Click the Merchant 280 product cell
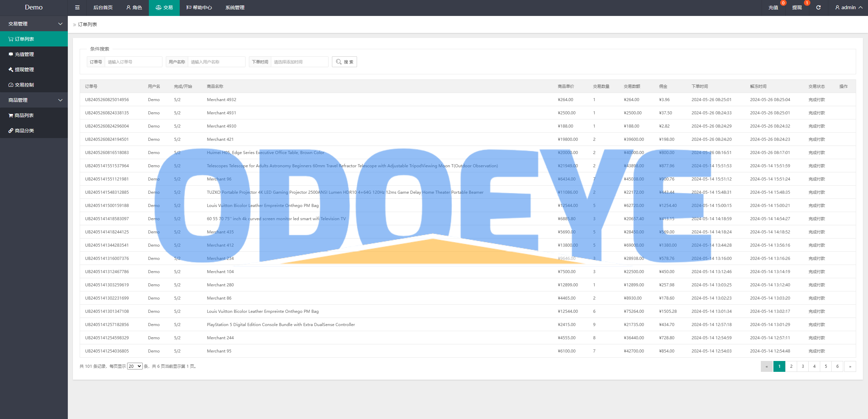Screen dimensions: 868x419 [220, 285]
